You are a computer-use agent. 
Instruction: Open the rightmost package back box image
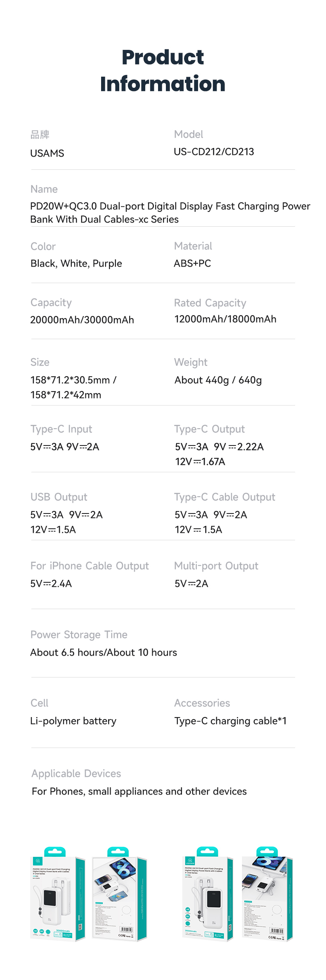[x=267, y=893]
